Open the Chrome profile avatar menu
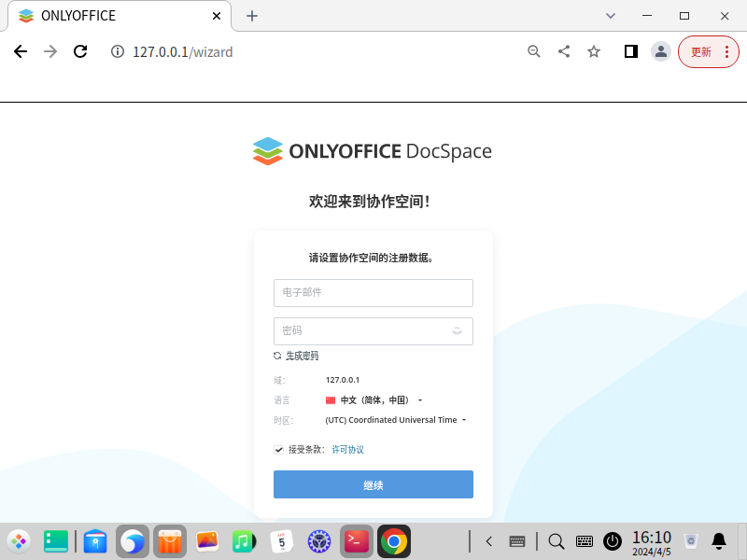 661,51
